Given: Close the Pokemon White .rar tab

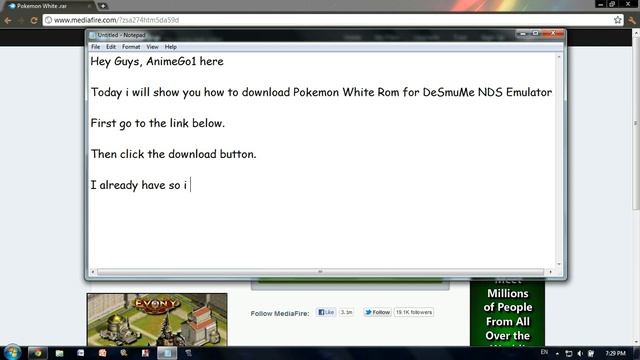Looking at the screenshot, I should 89,6.
